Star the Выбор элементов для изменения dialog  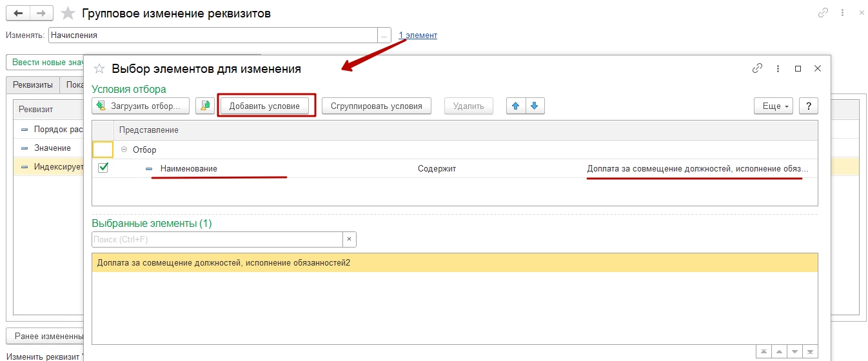(x=99, y=68)
